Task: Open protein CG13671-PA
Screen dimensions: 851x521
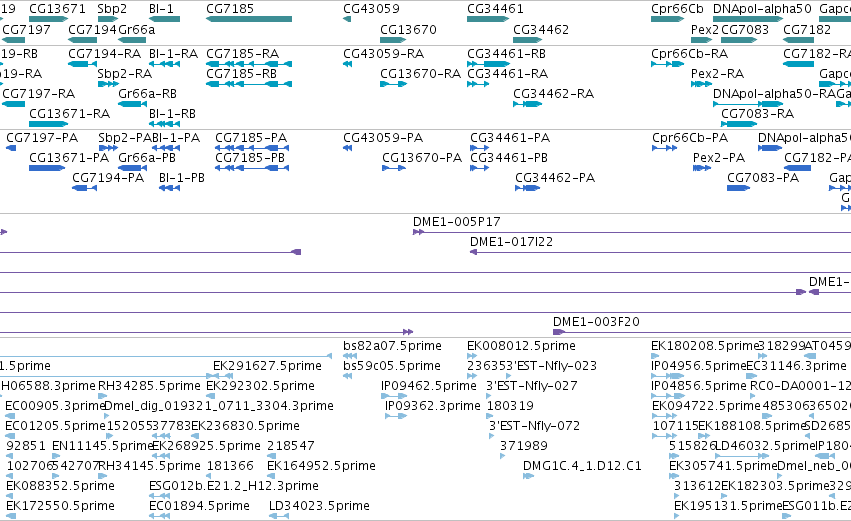Action: (47, 168)
